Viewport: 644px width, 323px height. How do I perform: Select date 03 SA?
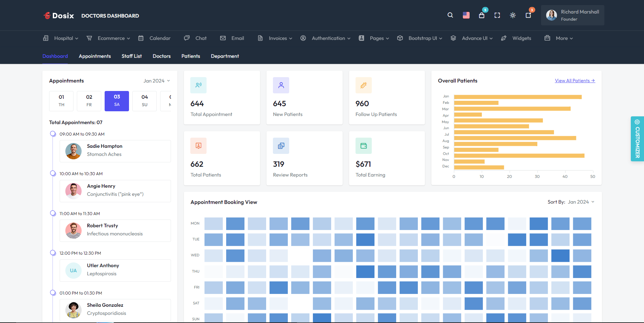pos(117,101)
